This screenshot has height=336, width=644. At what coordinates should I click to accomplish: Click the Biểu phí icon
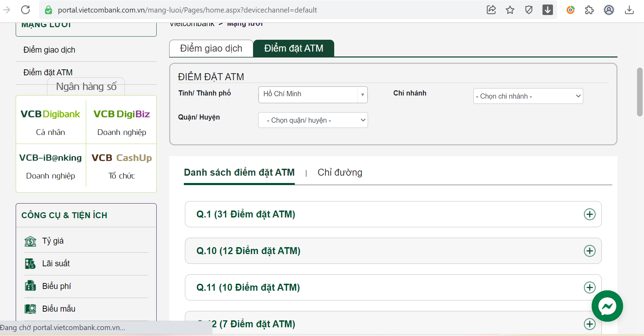[30, 286]
